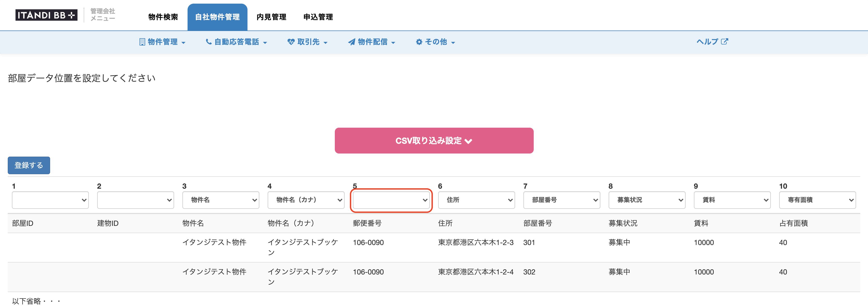This screenshot has height=306, width=868.
Task: Open the 募集状況 column dropdown
Action: [647, 200]
